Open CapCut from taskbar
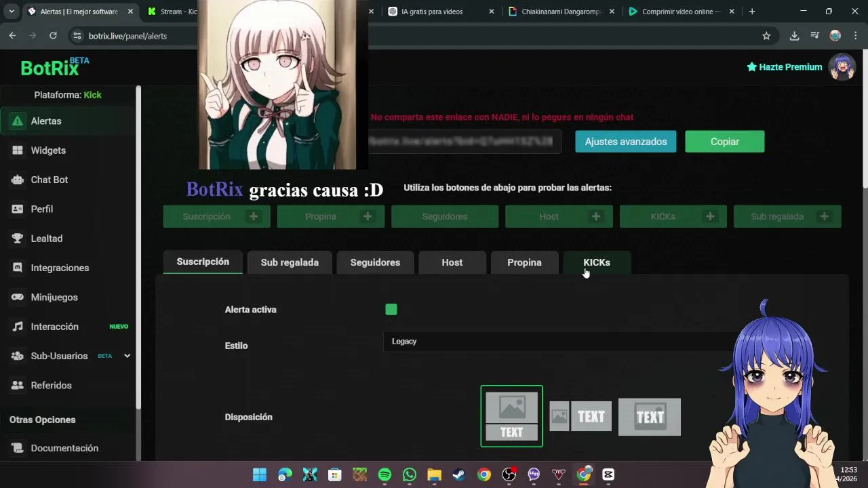 [608, 474]
